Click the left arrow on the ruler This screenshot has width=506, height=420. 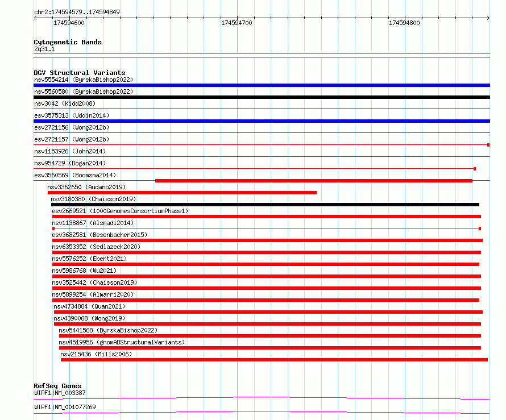tap(35, 18)
